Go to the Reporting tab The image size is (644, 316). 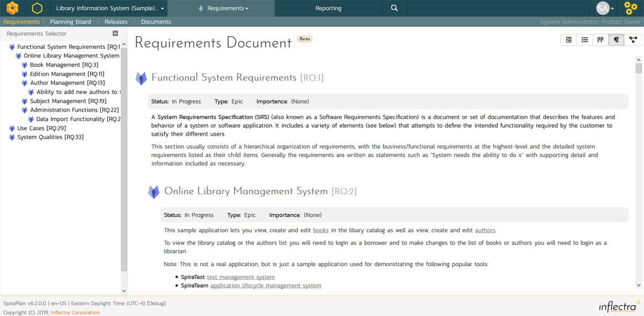coord(328,8)
